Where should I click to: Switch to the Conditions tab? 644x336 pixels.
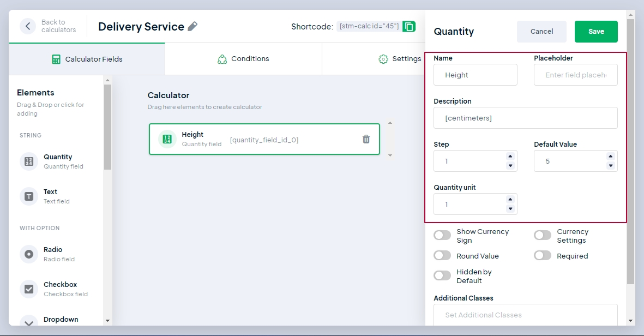click(243, 59)
